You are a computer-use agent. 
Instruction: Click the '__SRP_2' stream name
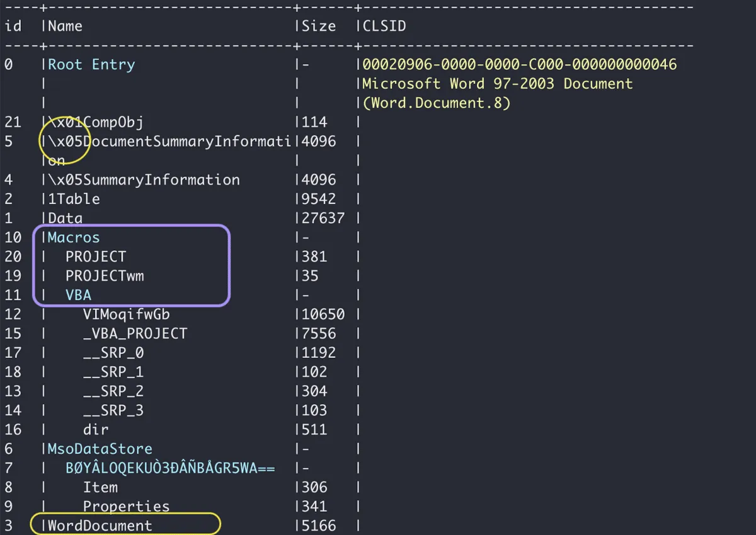pyautogui.click(x=113, y=391)
